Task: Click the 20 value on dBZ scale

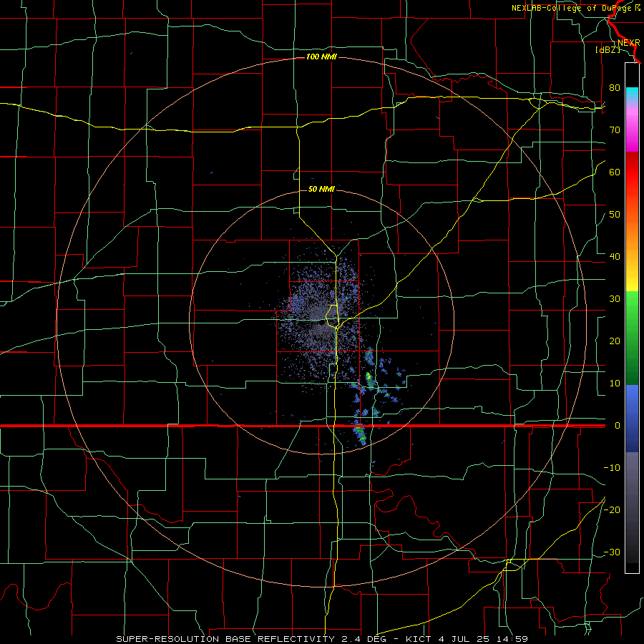Action: [x=615, y=341]
